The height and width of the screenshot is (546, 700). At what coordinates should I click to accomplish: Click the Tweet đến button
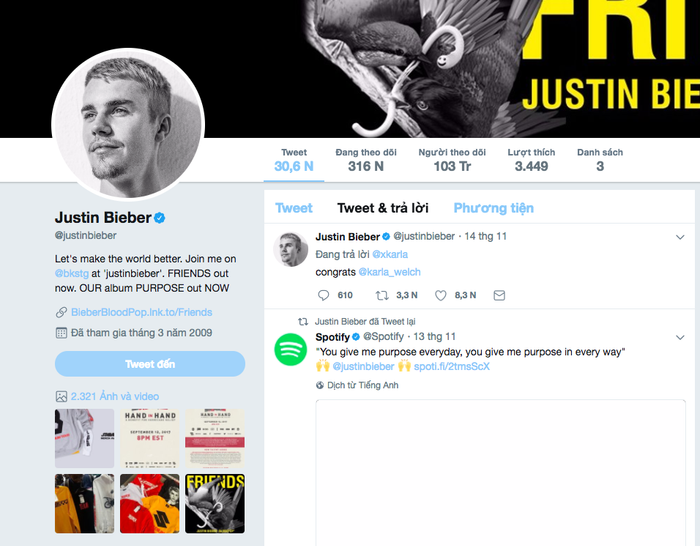click(x=150, y=364)
